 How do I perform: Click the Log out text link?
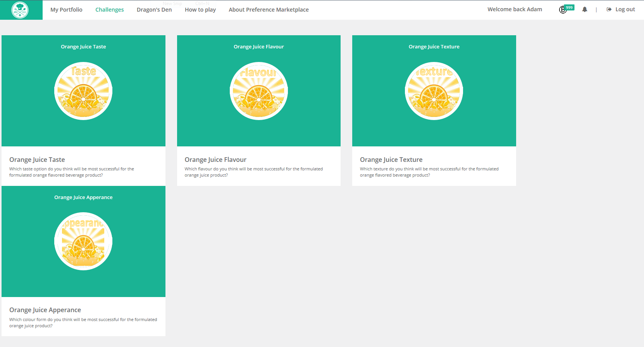(625, 10)
